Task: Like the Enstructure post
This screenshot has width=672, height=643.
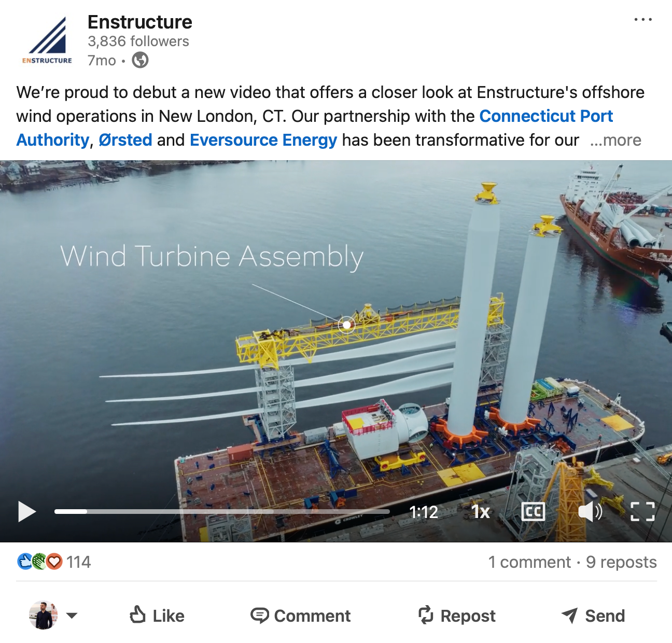Action: pyautogui.click(x=157, y=616)
